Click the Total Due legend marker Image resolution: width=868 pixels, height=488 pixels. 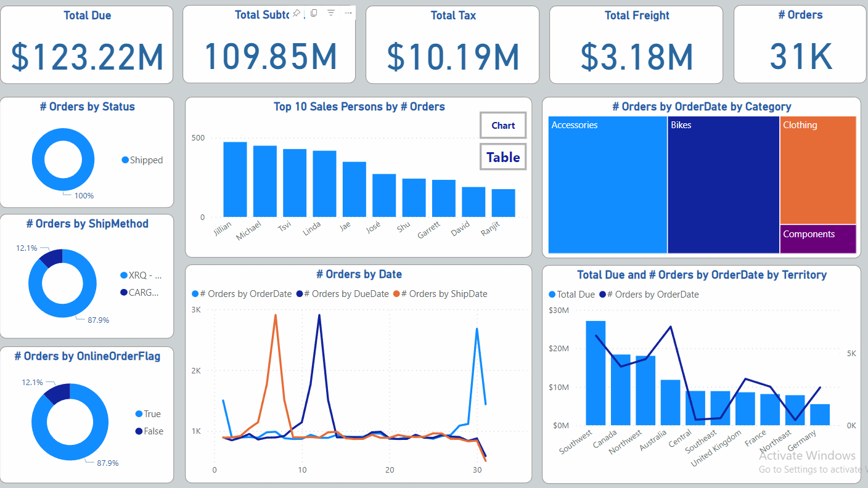point(552,295)
